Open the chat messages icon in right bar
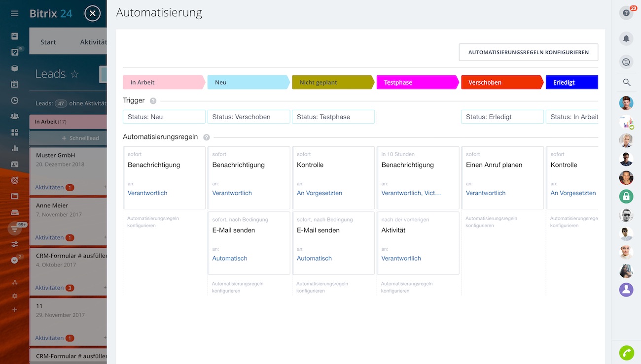 pyautogui.click(x=626, y=62)
